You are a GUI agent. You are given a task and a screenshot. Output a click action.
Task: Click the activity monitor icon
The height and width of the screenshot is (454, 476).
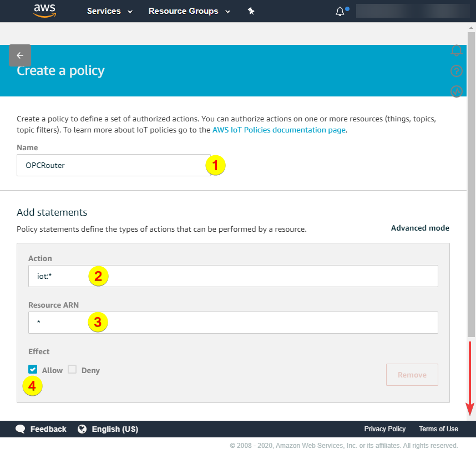coord(456,91)
